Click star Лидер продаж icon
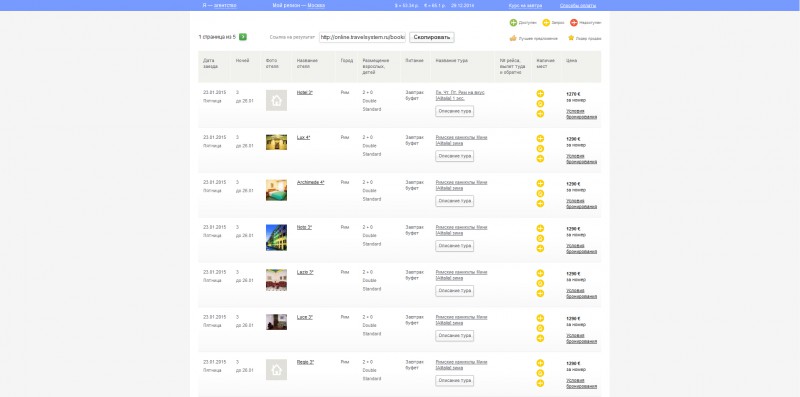The image size is (800, 397). pyautogui.click(x=571, y=38)
